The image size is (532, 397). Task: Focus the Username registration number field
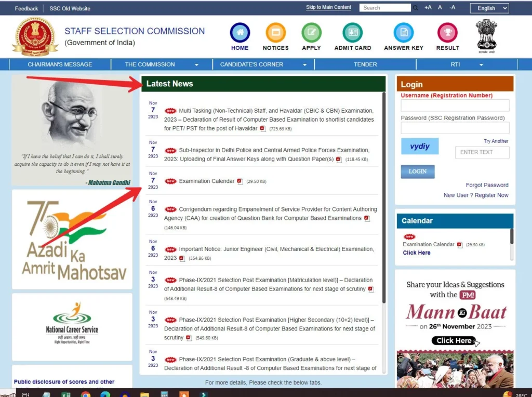coord(455,105)
